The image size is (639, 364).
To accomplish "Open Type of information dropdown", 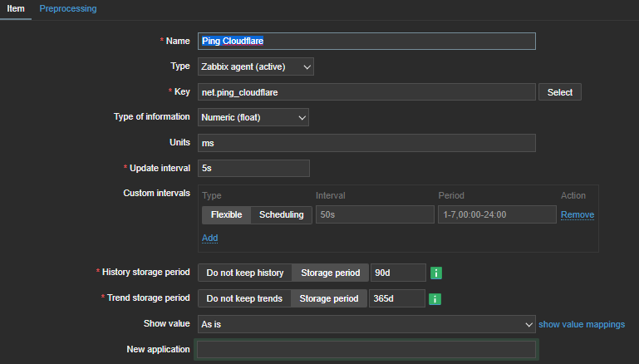I will click(253, 117).
